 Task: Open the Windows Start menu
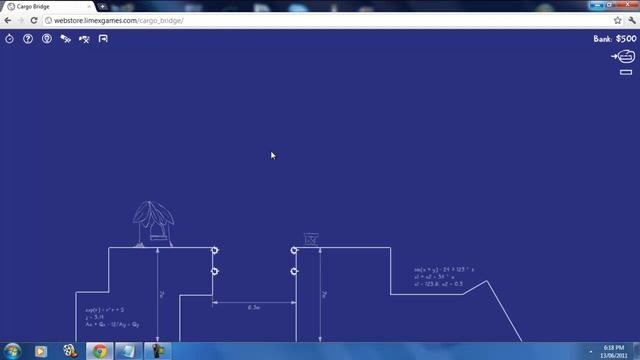(x=12, y=351)
